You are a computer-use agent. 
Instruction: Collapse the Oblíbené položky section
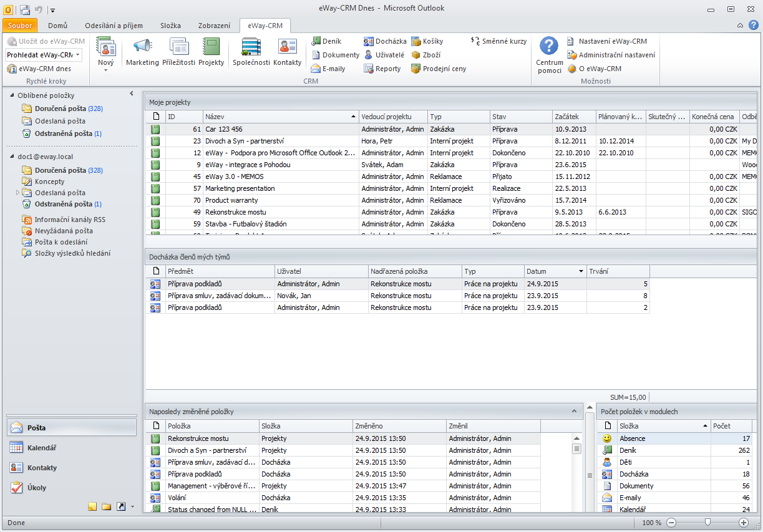click(11, 95)
